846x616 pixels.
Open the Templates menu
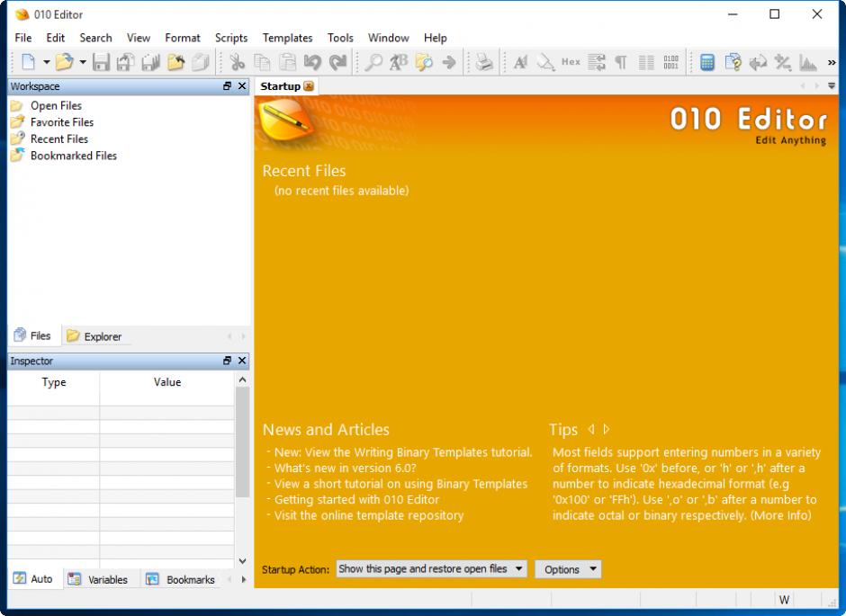pos(288,38)
